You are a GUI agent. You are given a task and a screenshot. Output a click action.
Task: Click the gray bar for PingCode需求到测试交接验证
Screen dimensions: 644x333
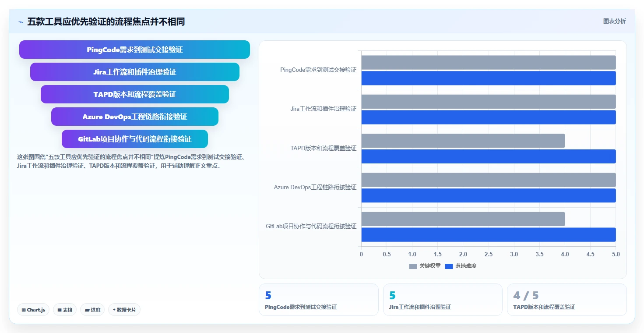[489, 62]
